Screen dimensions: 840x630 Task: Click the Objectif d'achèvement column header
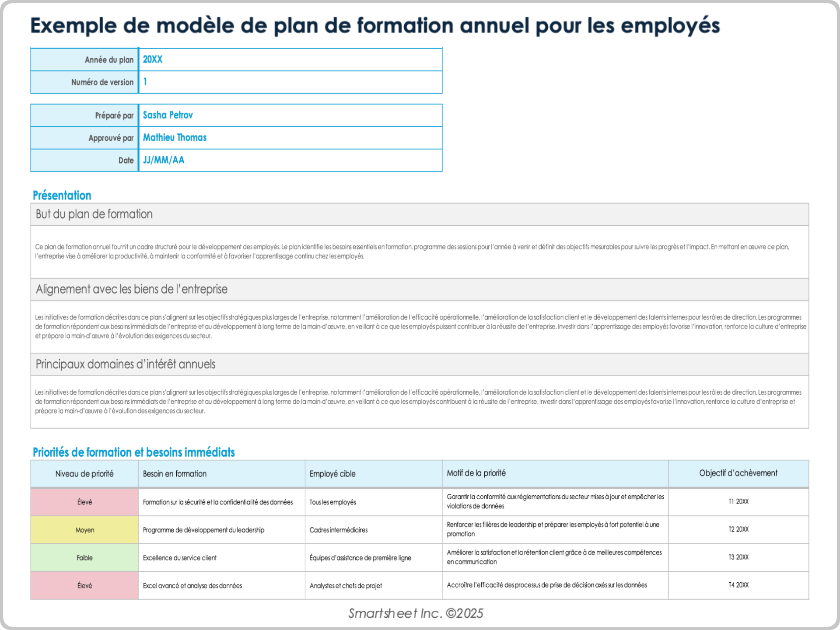(x=738, y=473)
